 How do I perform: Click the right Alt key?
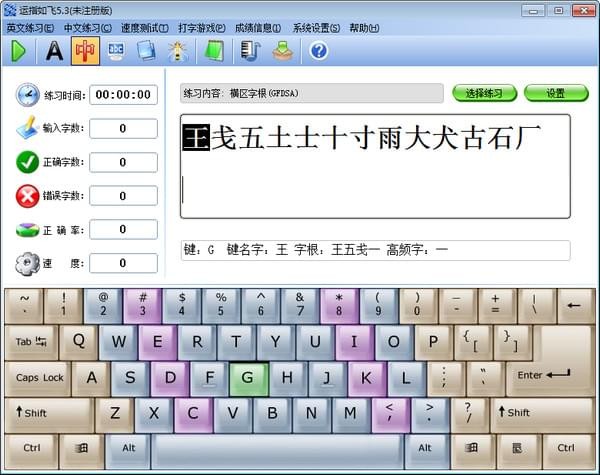(x=425, y=451)
